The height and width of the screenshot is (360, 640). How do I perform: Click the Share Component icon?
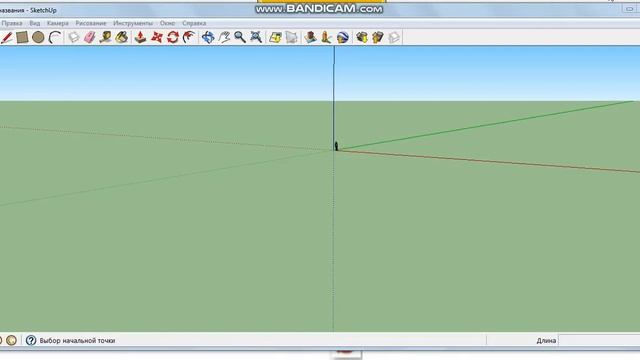(393, 38)
